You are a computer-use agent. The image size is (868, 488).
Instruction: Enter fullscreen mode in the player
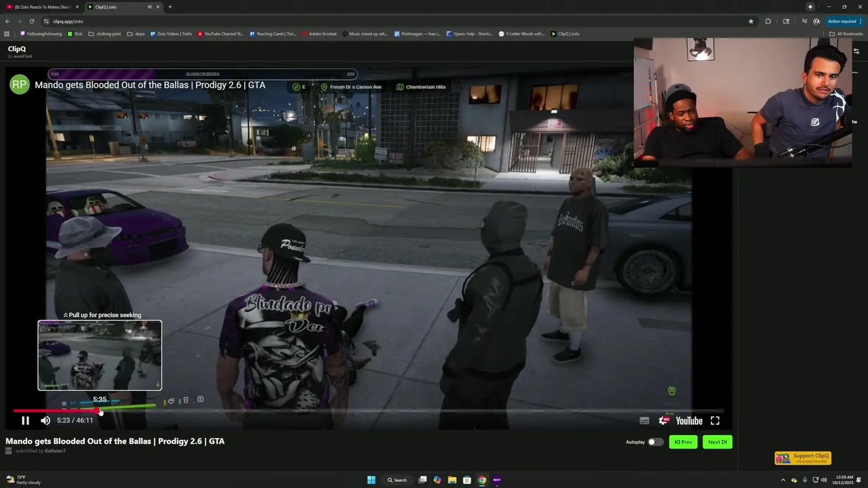tap(715, 421)
